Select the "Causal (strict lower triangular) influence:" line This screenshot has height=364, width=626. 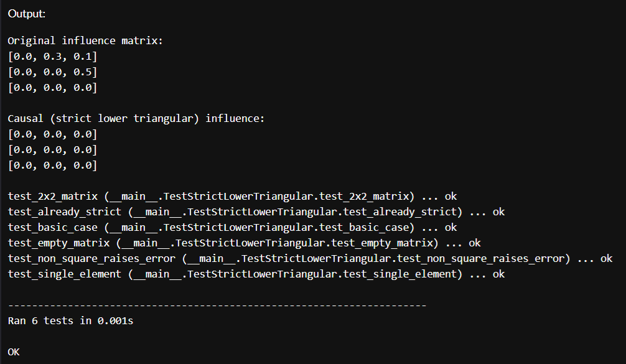(136, 118)
